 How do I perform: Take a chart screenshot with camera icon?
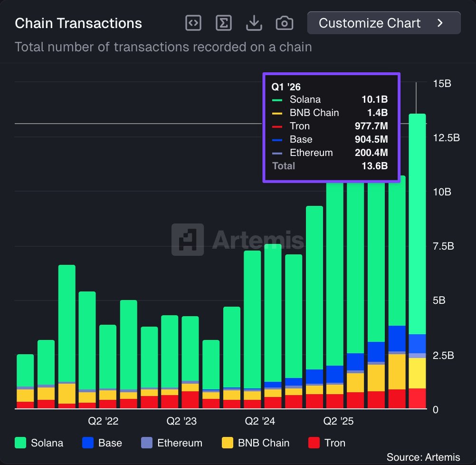284,23
